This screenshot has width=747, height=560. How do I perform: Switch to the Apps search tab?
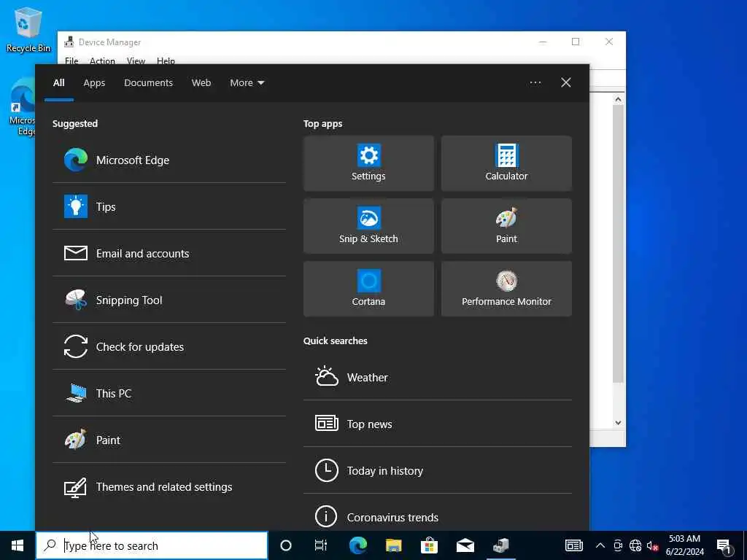pos(94,83)
